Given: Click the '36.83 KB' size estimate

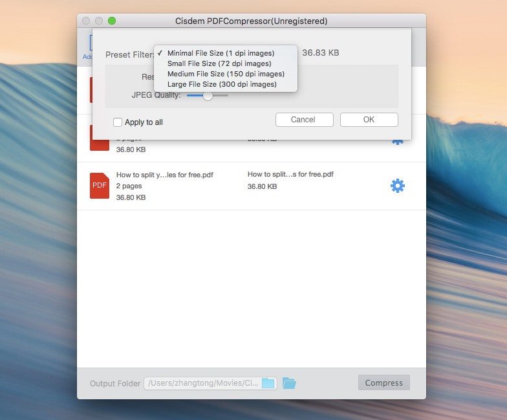Looking at the screenshot, I should [x=321, y=53].
